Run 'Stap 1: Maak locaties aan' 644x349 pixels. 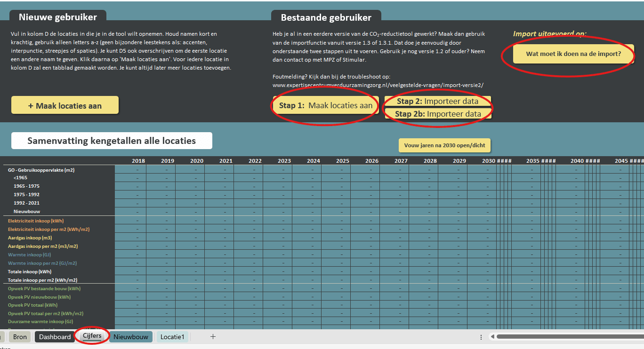coord(326,105)
